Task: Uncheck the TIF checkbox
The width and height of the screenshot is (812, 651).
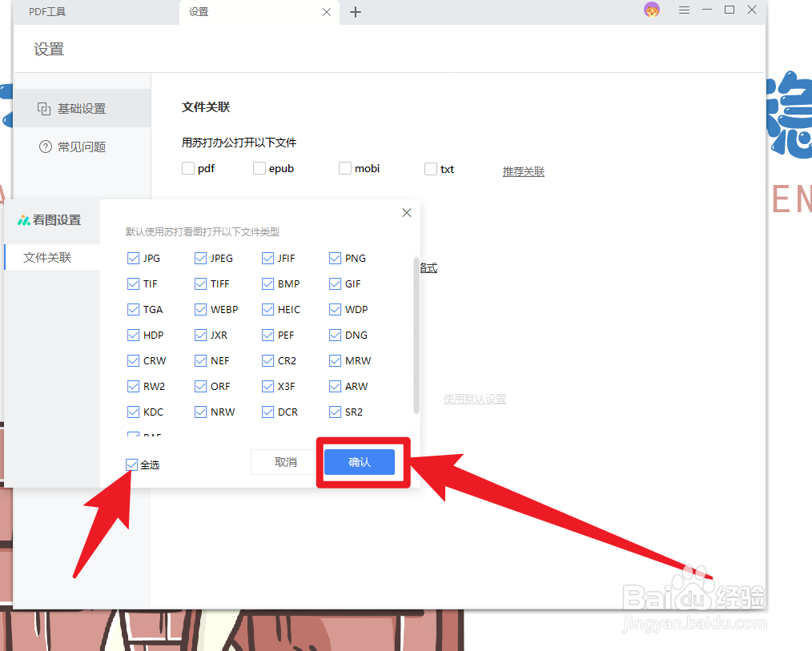Action: pos(133,283)
